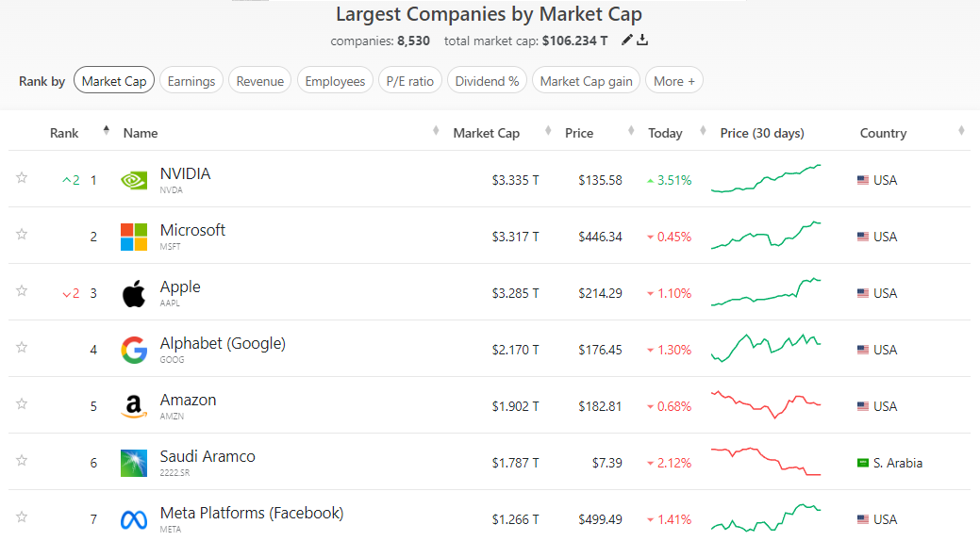Click NVIDIA's 30-day price sparkline chart

(x=766, y=179)
